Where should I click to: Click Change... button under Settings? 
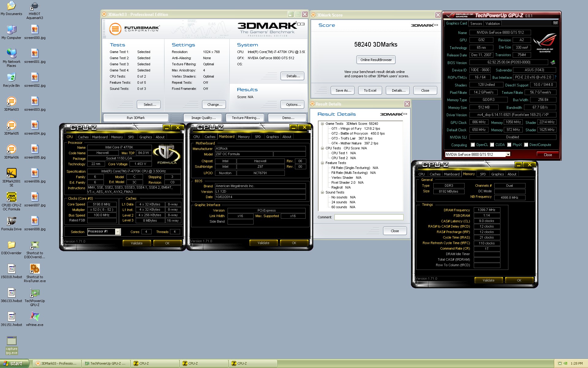tap(215, 105)
